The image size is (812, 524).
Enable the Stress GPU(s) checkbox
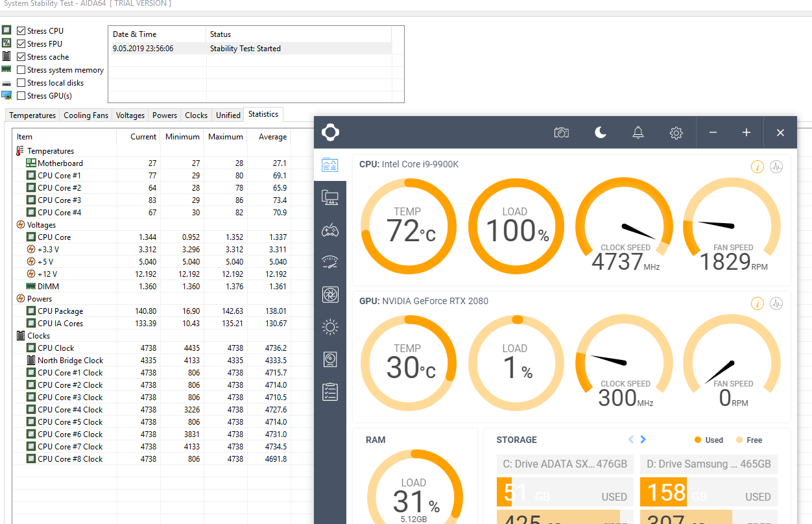point(21,96)
